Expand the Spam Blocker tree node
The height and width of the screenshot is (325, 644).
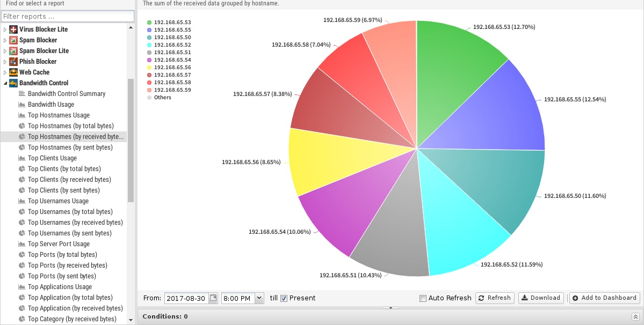tap(5, 40)
